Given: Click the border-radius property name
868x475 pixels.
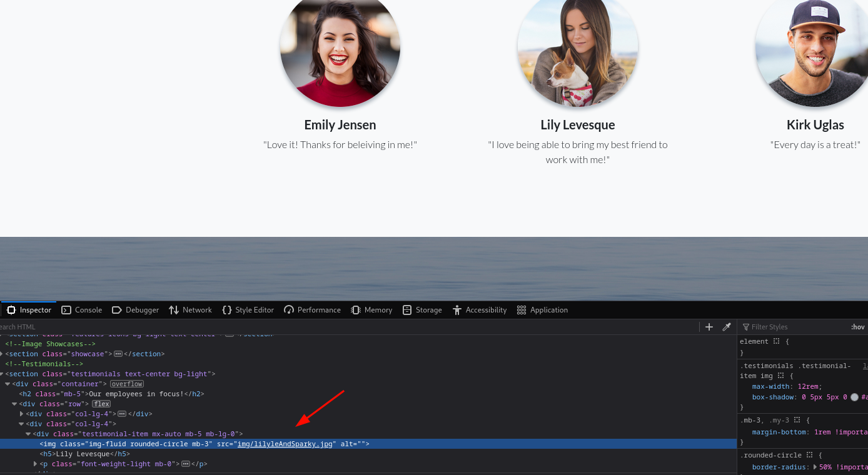Looking at the screenshot, I should [779, 467].
